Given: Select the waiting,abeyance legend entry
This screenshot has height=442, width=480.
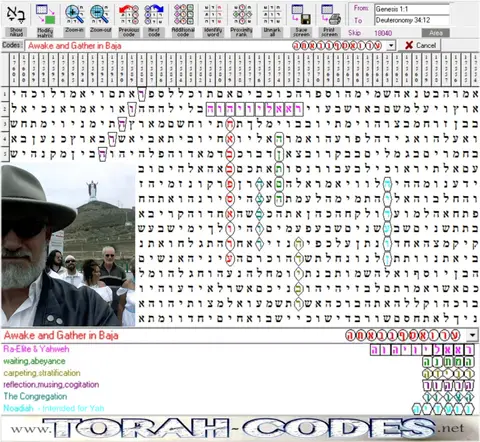Looking at the screenshot, I should [34, 361].
